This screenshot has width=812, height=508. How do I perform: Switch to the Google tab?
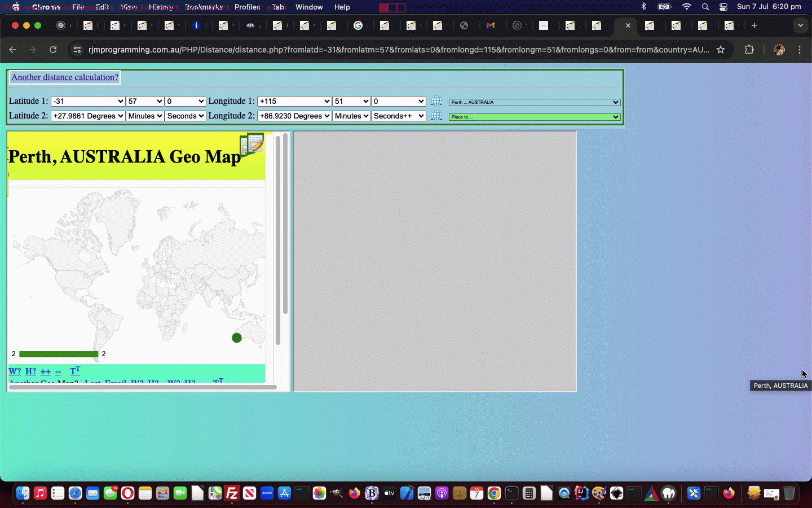tap(358, 25)
